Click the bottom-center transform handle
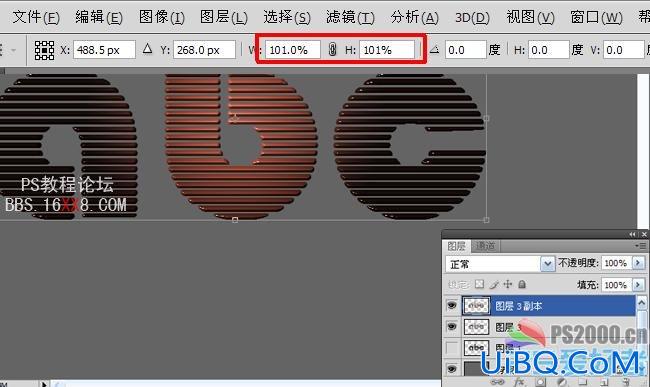The height and width of the screenshot is (387, 650). coord(235,220)
